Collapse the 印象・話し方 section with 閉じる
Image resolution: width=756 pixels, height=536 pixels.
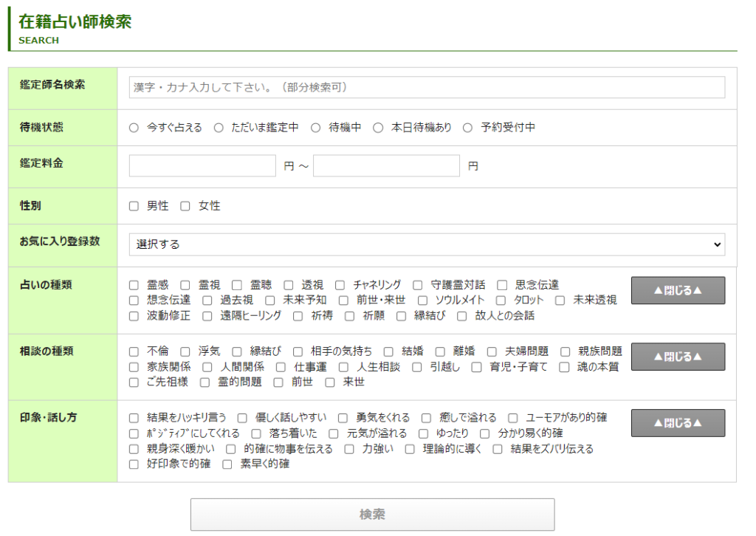[x=678, y=423]
